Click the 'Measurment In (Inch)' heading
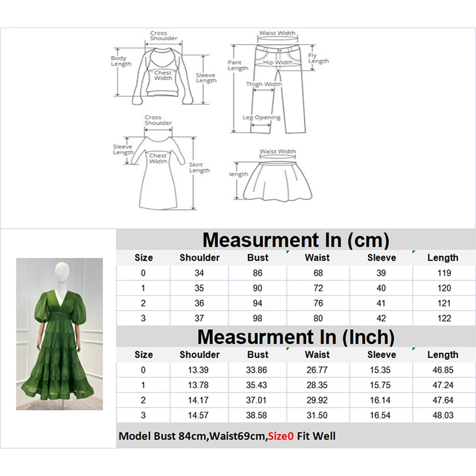Image resolution: width=476 pixels, height=476 pixels. coord(296,337)
